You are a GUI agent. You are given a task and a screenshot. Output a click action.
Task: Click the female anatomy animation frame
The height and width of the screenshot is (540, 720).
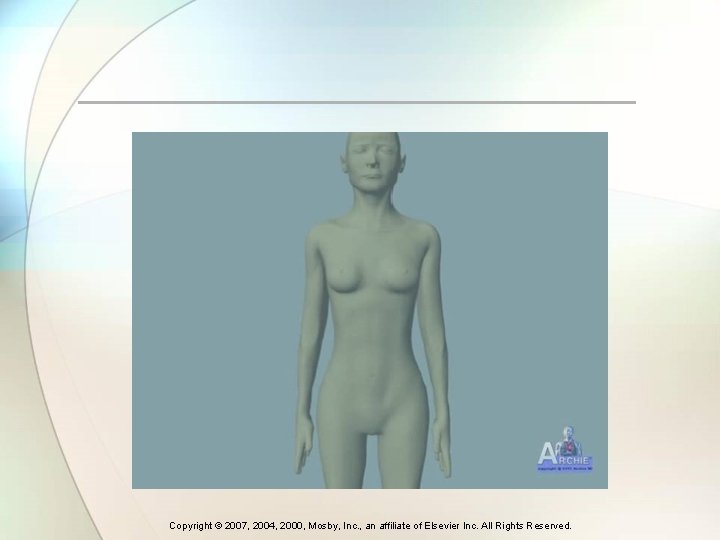coord(370,310)
